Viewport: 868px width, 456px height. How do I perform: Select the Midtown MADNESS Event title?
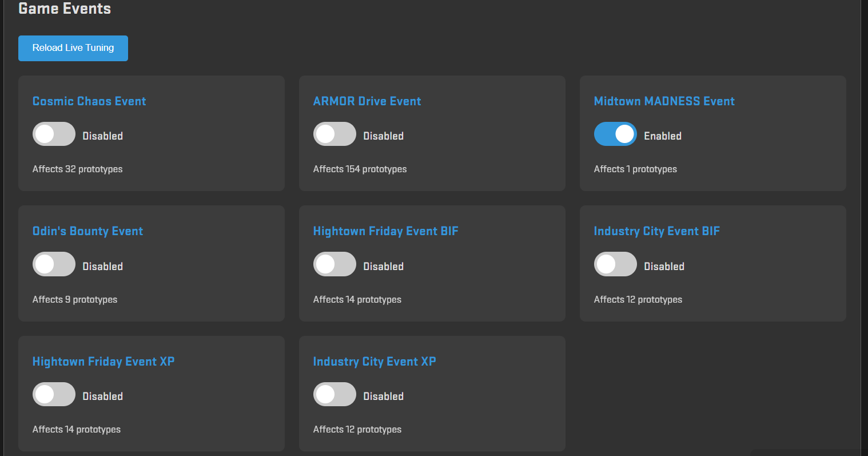tap(664, 101)
